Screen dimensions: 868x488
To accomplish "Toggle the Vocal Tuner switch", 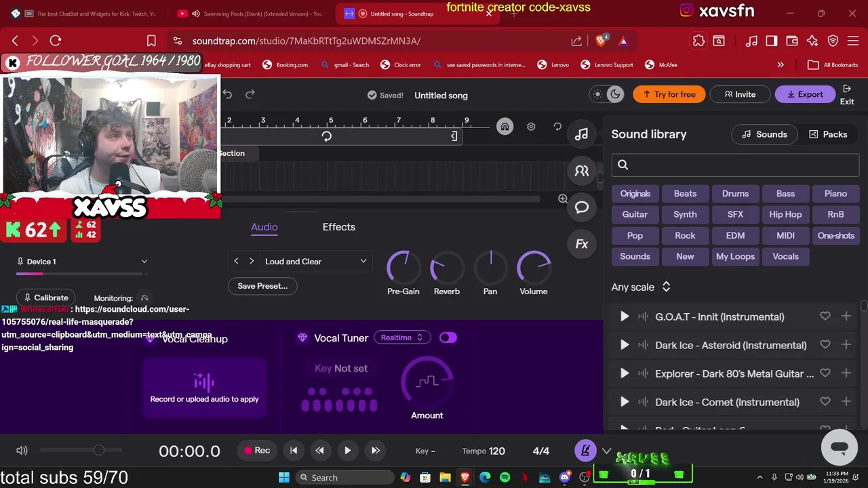I will pyautogui.click(x=448, y=338).
